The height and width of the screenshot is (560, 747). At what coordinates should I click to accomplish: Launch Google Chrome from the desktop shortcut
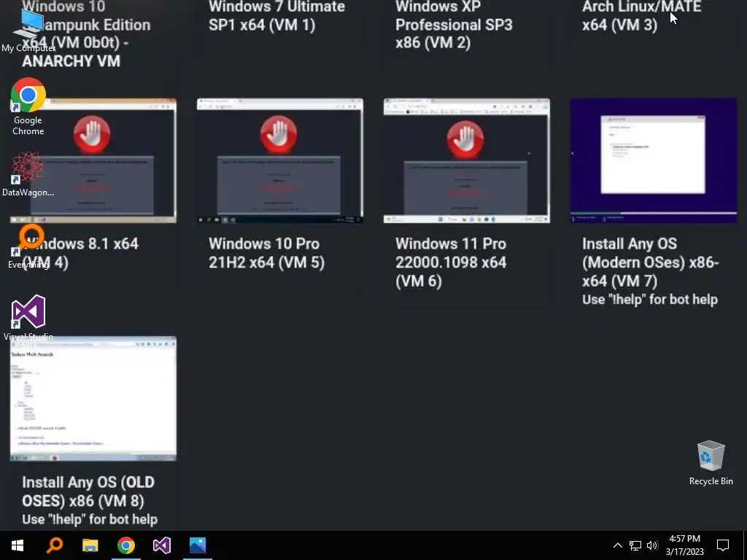pyautogui.click(x=28, y=106)
